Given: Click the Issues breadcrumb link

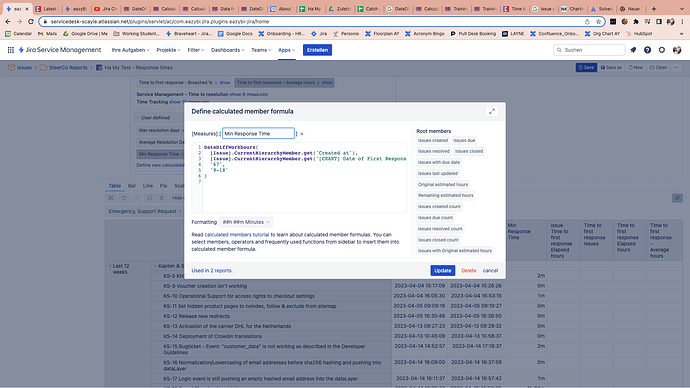Looking at the screenshot, I should 24,68.
